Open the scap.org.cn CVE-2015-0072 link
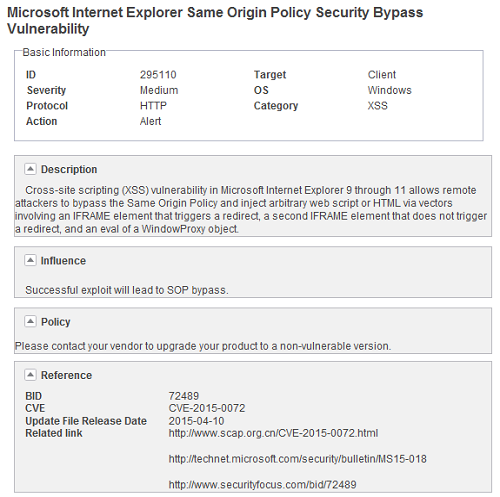The width and height of the screenshot is (500, 497). (x=273, y=433)
